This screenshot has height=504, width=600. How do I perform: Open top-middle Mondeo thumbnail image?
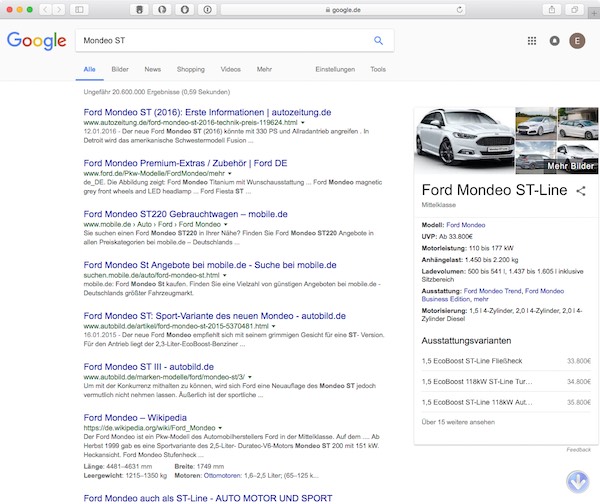pyautogui.click(x=535, y=124)
